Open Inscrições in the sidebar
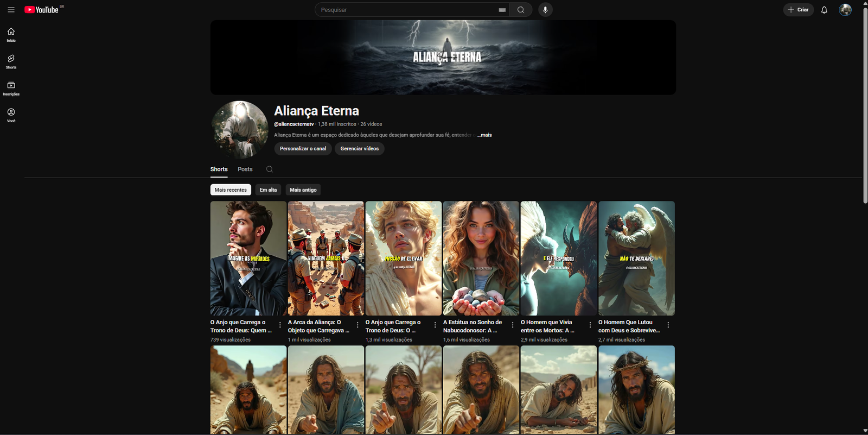 11,89
